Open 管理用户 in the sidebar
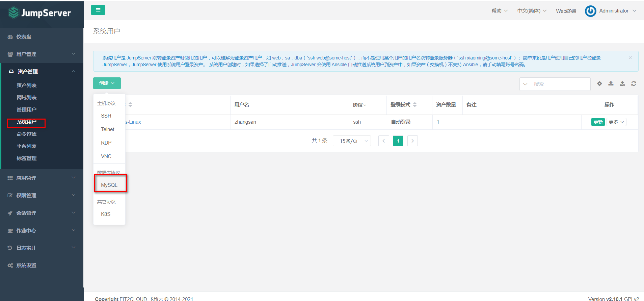Screen dimensions: 644x301 (x=27, y=110)
